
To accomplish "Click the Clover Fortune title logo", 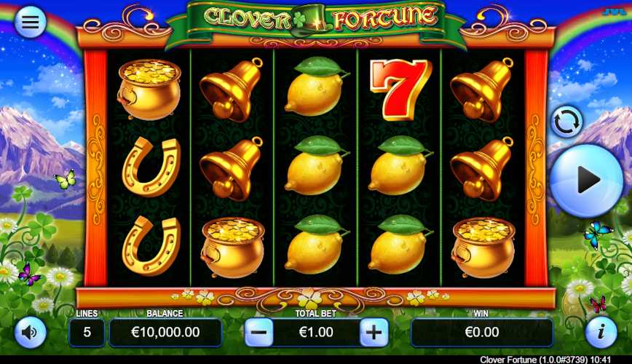I will (317, 19).
